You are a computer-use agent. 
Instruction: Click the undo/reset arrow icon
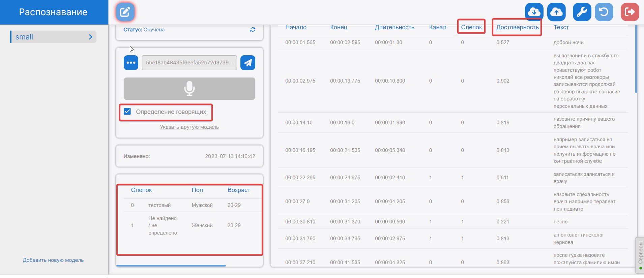(604, 12)
